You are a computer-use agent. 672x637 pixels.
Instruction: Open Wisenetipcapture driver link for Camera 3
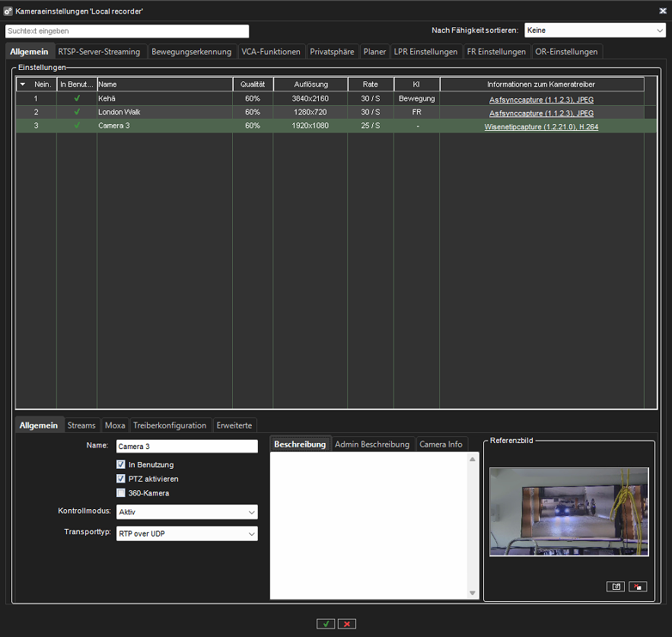(x=541, y=127)
